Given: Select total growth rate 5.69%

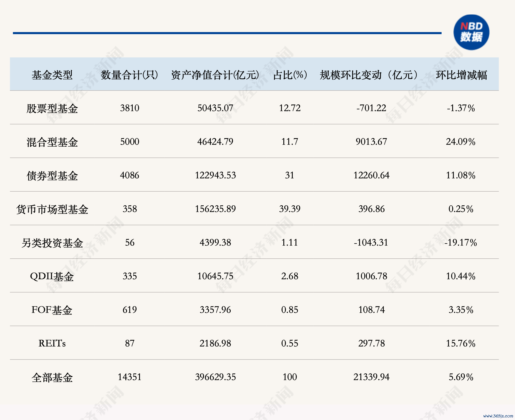Looking at the screenshot, I should coord(461,377).
